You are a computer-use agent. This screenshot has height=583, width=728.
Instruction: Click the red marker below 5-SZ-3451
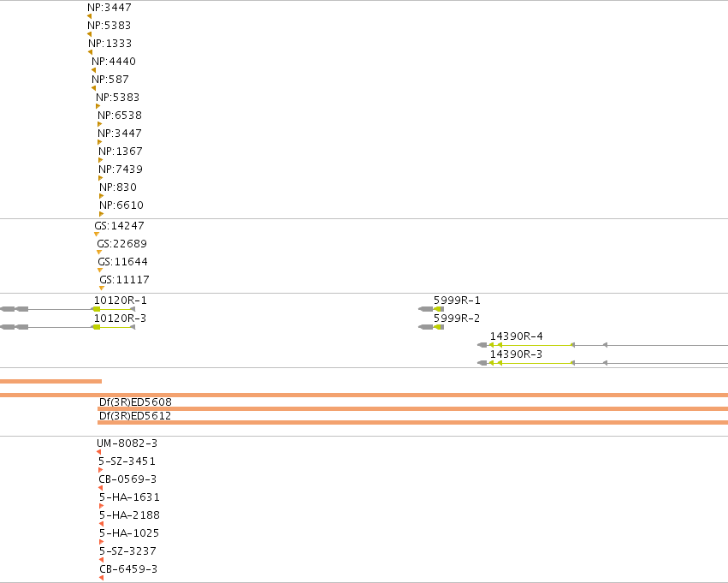point(100,470)
